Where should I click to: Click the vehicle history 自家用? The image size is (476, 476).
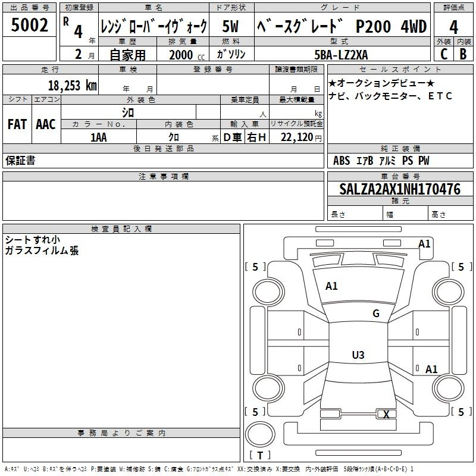coord(127,55)
